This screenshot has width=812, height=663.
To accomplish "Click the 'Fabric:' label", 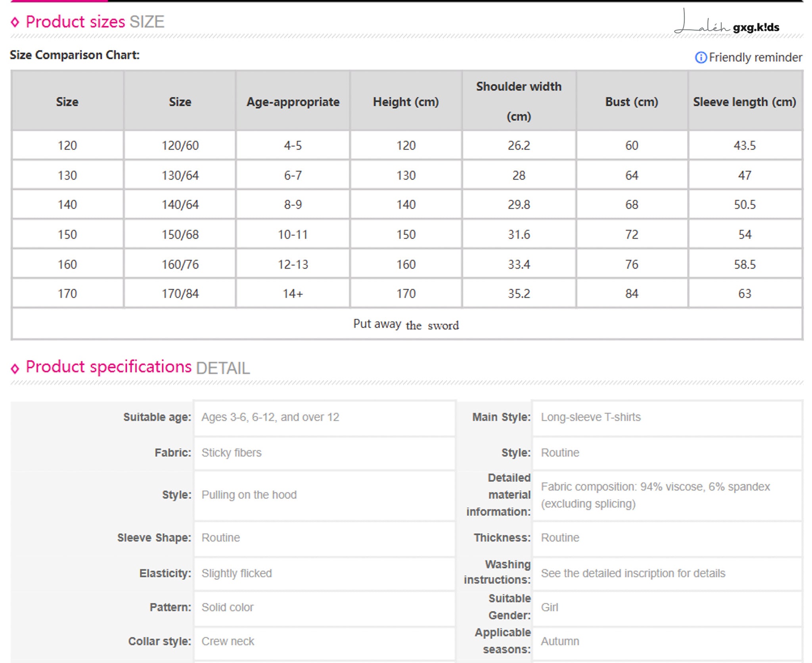I will point(173,453).
